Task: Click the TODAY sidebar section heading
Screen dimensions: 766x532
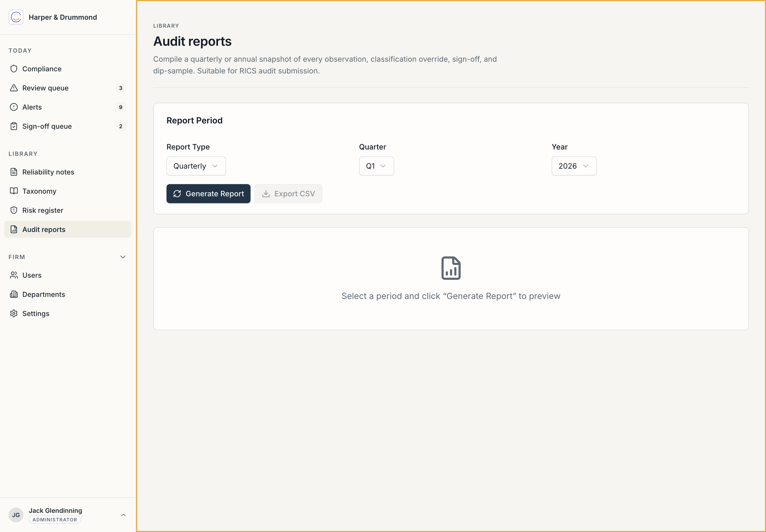Action: click(20, 51)
